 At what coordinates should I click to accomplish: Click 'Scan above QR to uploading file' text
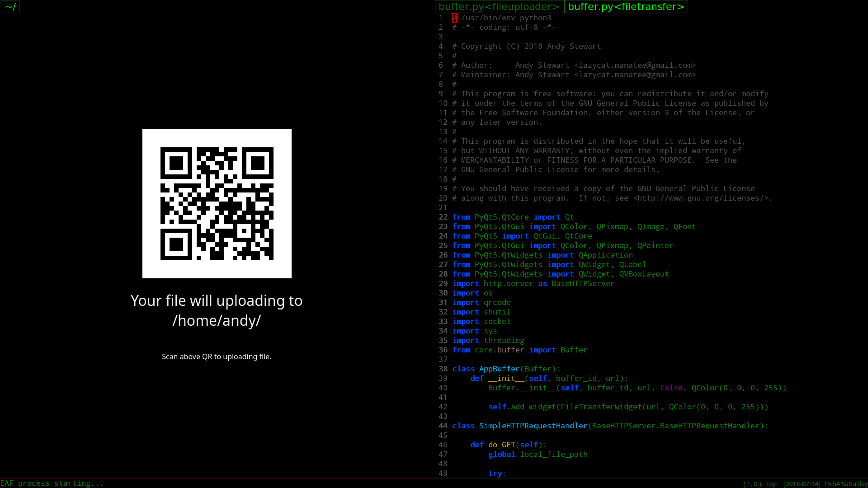217,357
